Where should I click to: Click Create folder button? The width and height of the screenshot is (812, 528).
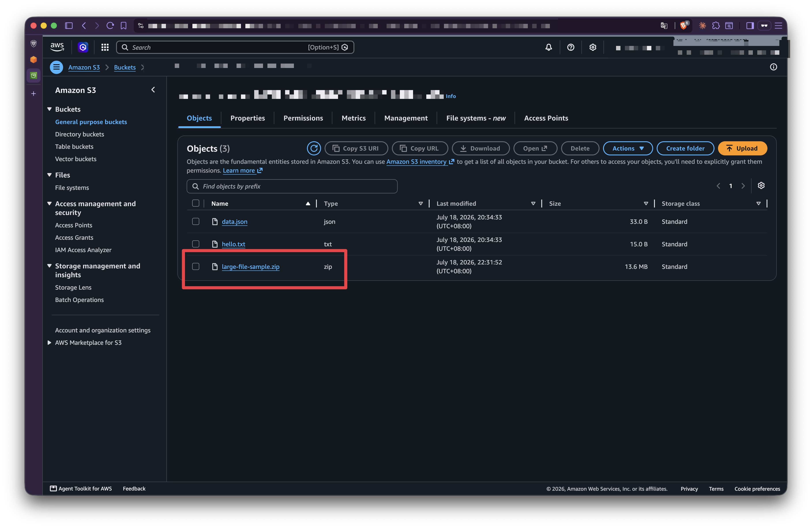[685, 149]
